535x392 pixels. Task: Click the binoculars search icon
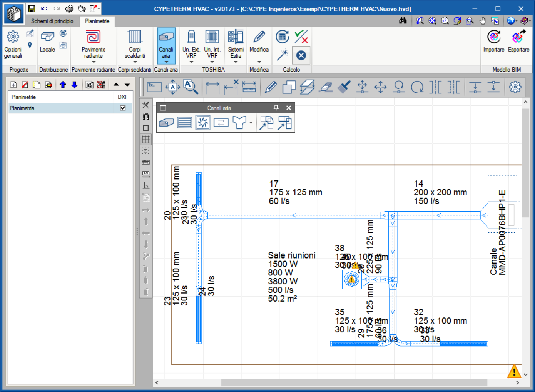403,21
